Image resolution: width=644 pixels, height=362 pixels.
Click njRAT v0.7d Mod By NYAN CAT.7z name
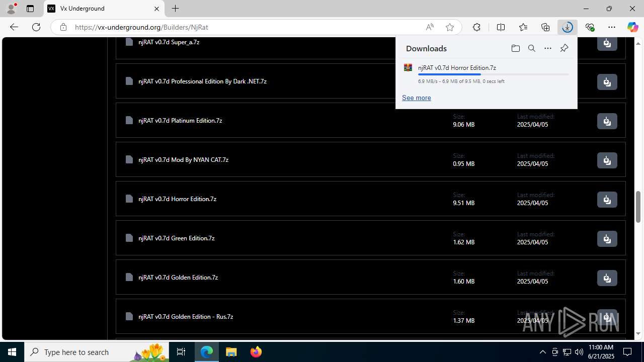click(x=183, y=159)
